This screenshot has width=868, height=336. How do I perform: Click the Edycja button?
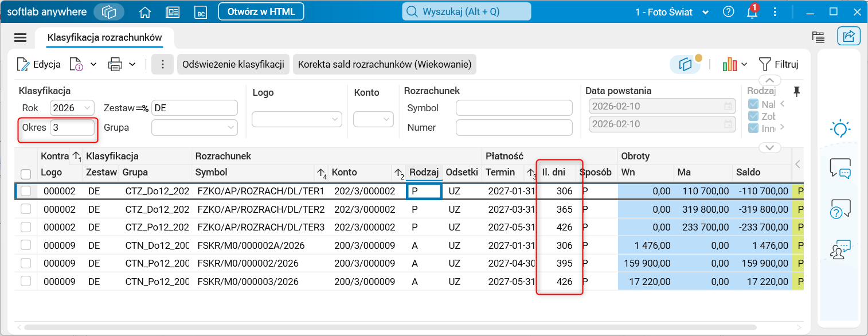point(39,64)
